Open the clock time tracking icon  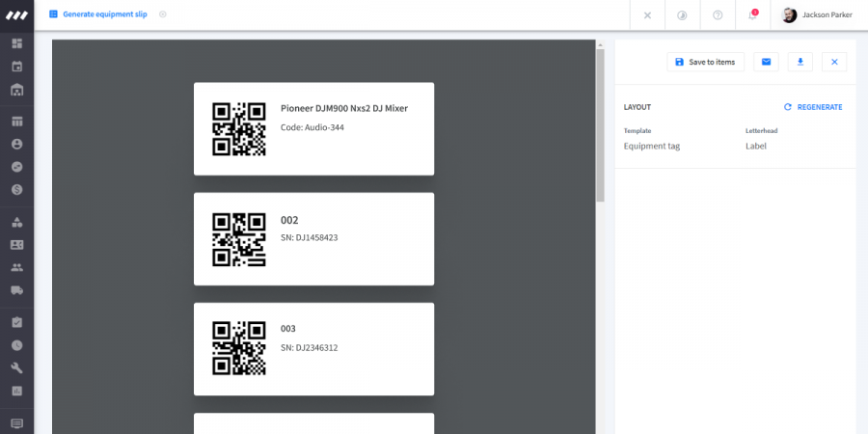pos(16,345)
